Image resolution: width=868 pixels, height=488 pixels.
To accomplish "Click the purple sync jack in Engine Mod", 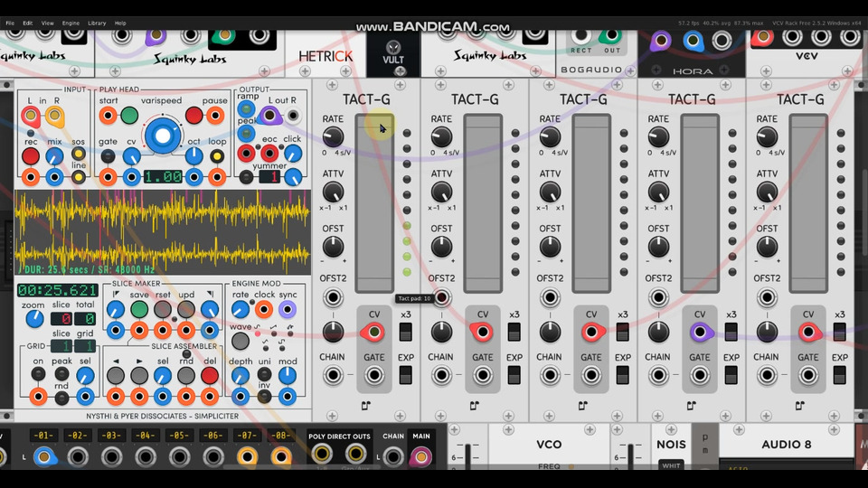I will coord(288,309).
